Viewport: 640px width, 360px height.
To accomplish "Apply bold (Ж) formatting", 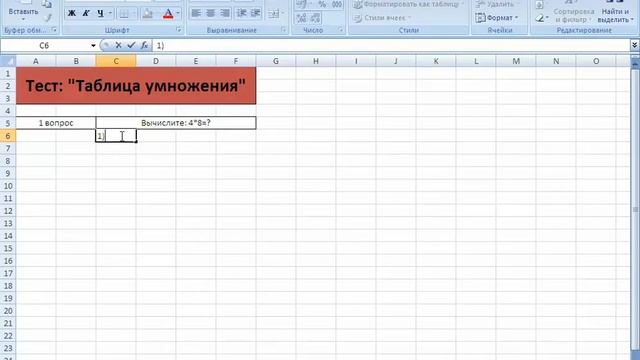I will click(x=71, y=13).
